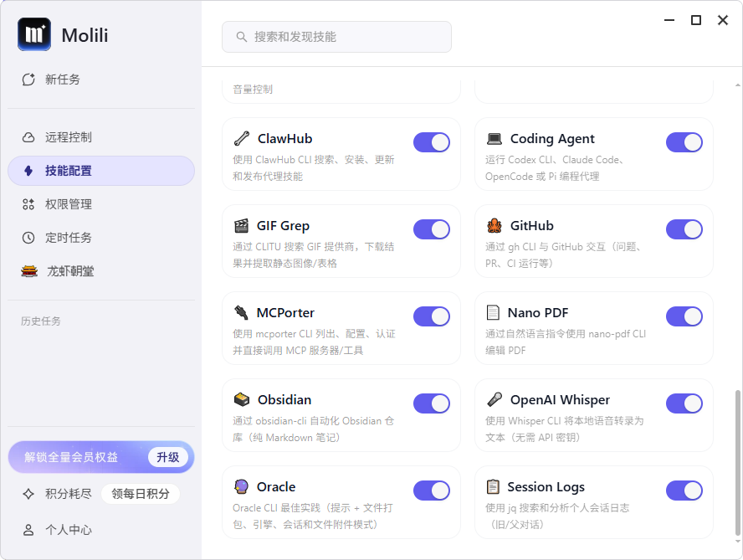Image resolution: width=743 pixels, height=560 pixels.
Task: Click the Session Logs clipboard icon
Action: pos(493,486)
